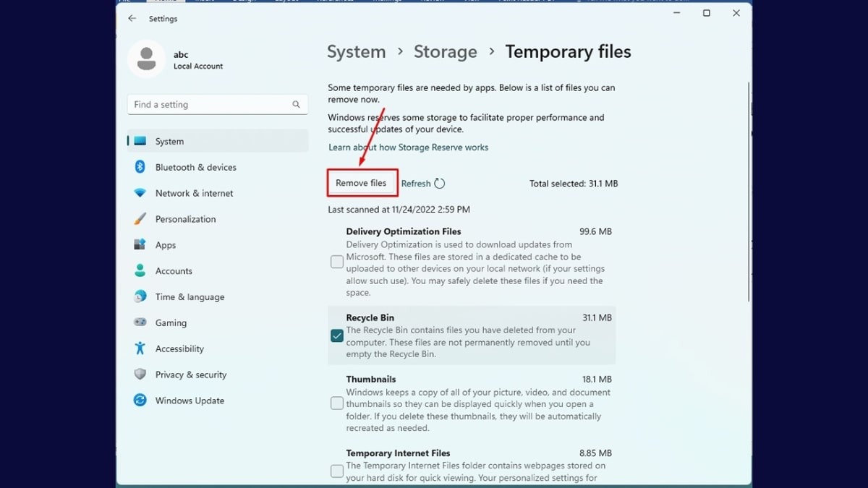Image resolution: width=868 pixels, height=488 pixels.
Task: Click the Temporary files page title
Action: click(569, 52)
